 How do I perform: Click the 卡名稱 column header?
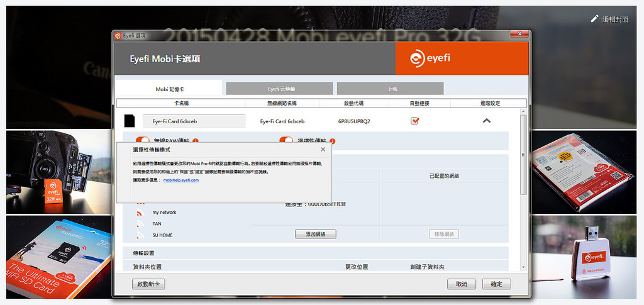(x=181, y=103)
